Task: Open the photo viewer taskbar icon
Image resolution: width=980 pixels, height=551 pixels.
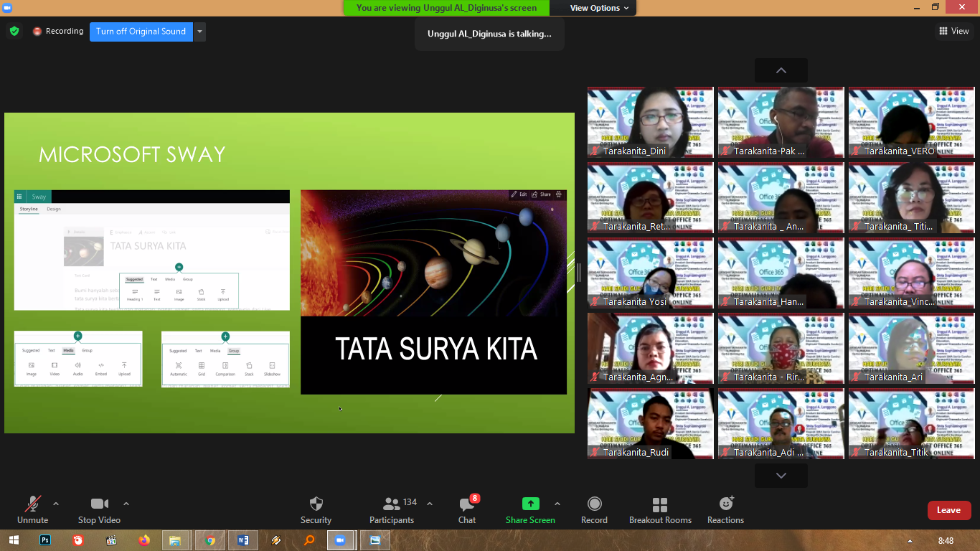Action: click(x=375, y=540)
